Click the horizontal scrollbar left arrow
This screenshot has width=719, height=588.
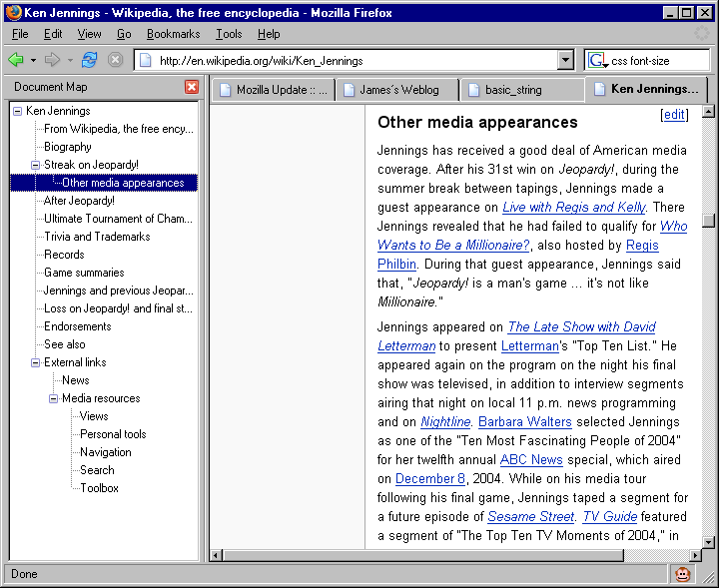coord(216,555)
